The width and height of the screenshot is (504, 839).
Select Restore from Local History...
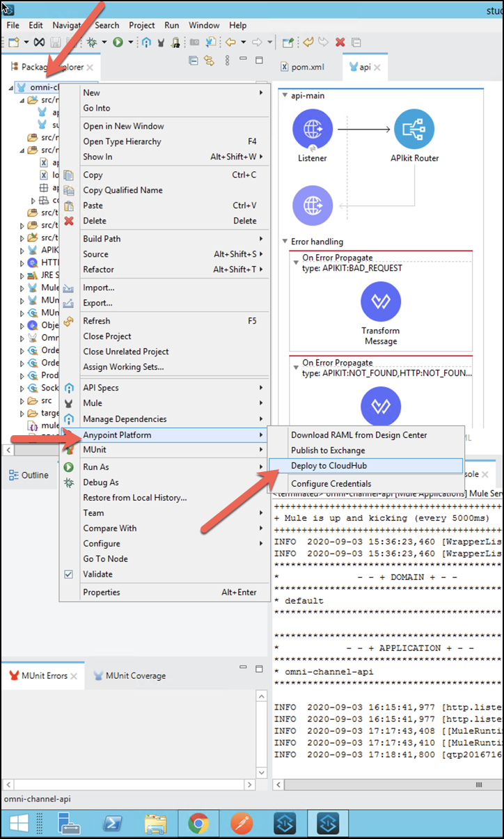164,498
